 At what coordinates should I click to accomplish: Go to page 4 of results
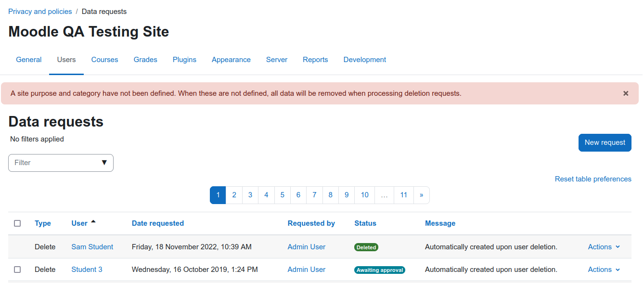[x=266, y=195]
